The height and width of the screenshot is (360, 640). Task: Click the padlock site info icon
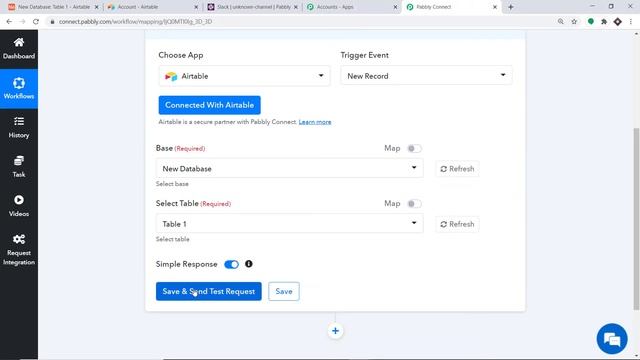pyautogui.click(x=52, y=22)
